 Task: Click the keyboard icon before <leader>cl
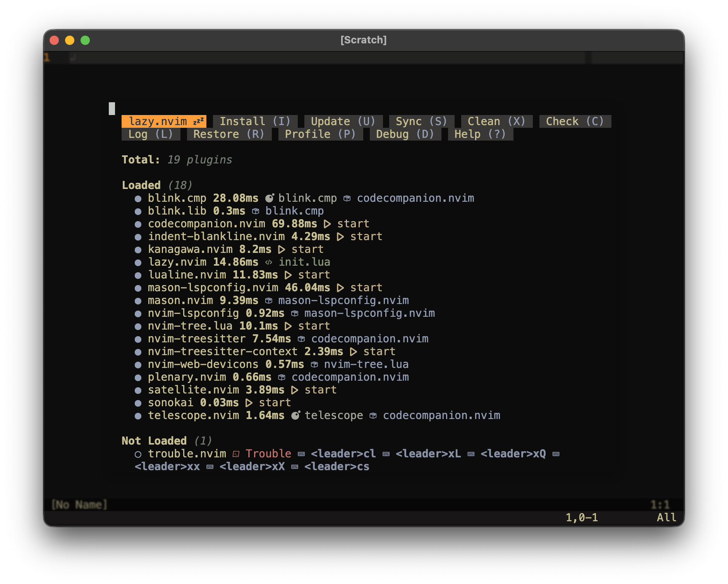click(x=301, y=454)
